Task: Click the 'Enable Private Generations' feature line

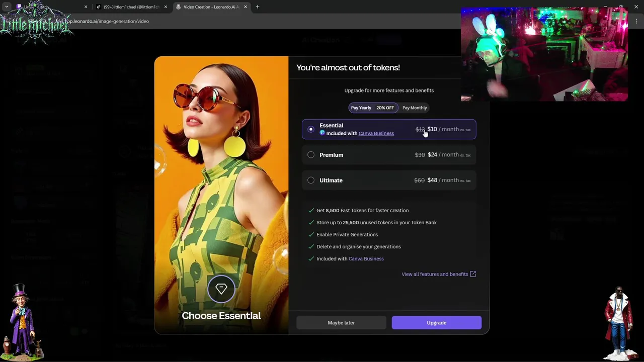Action: [347, 235]
